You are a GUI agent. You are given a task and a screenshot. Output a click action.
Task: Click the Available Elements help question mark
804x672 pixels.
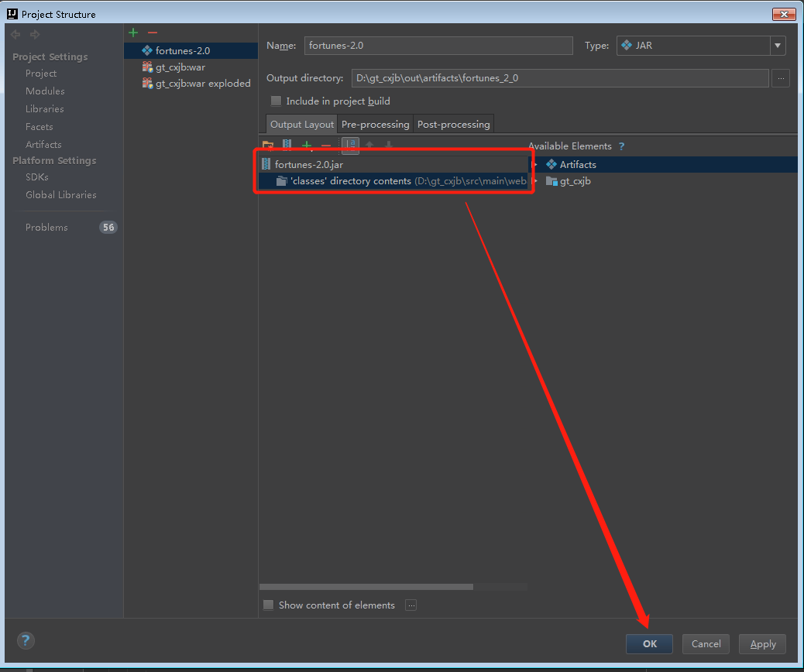point(621,146)
